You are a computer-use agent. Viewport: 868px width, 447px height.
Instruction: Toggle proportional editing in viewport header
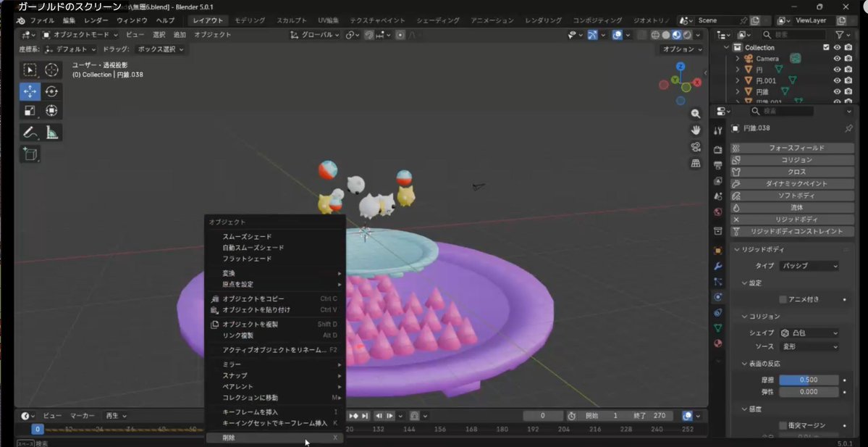(x=400, y=34)
